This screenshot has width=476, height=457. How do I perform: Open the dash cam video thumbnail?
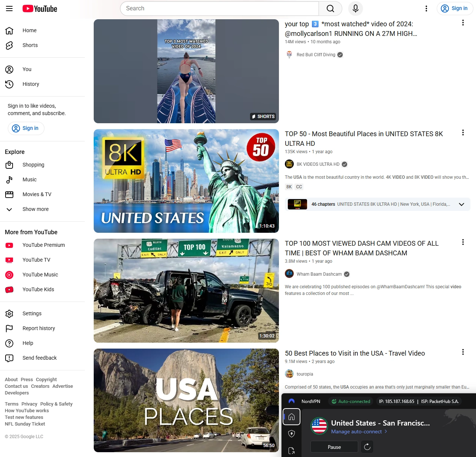(186, 290)
